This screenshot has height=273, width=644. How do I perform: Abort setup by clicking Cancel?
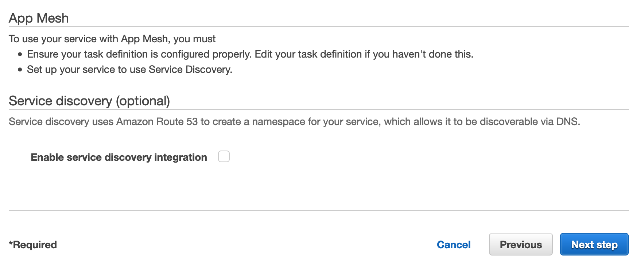pyautogui.click(x=453, y=245)
